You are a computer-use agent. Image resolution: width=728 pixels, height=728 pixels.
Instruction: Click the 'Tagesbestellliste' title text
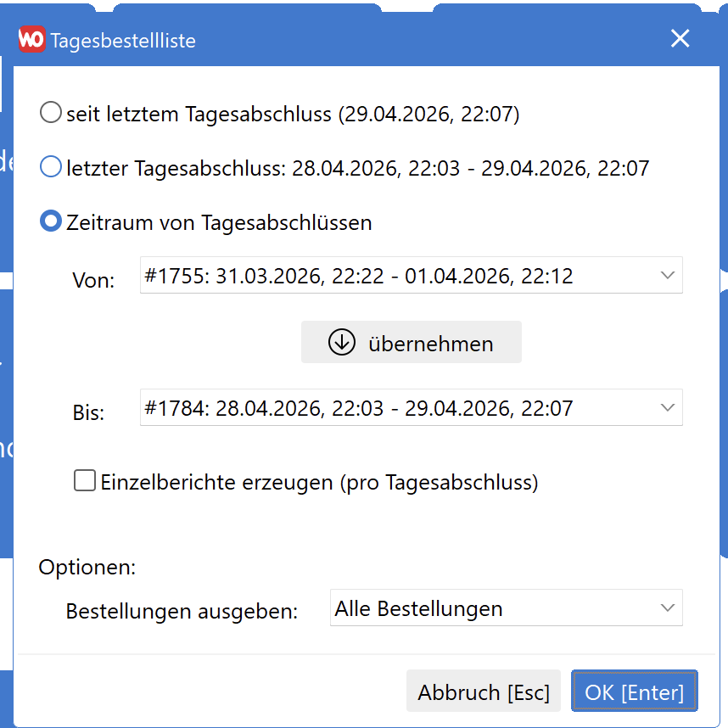click(123, 41)
